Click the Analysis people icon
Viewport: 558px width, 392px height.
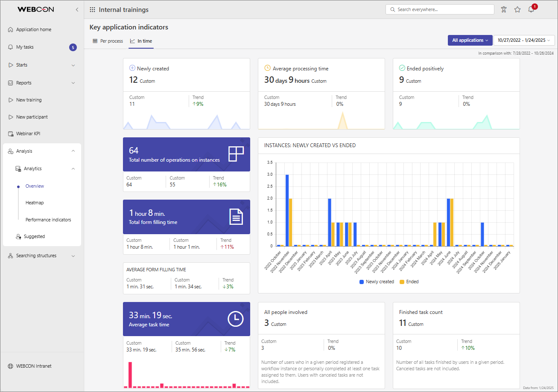11,151
